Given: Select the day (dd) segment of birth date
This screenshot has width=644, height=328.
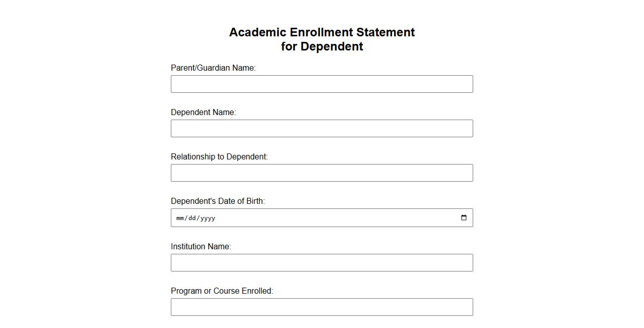Looking at the screenshot, I should (191, 218).
